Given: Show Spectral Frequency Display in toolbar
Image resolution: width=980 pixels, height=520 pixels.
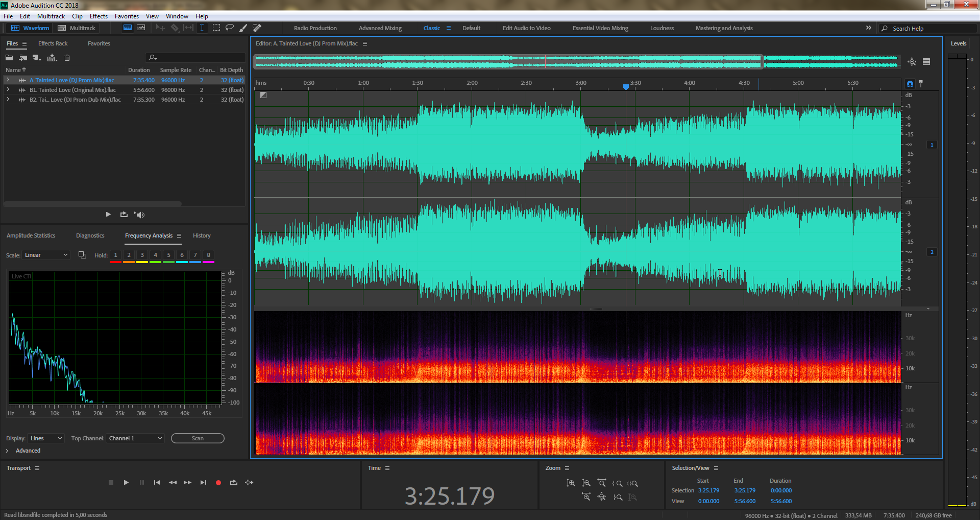Looking at the screenshot, I should pyautogui.click(x=141, y=28).
